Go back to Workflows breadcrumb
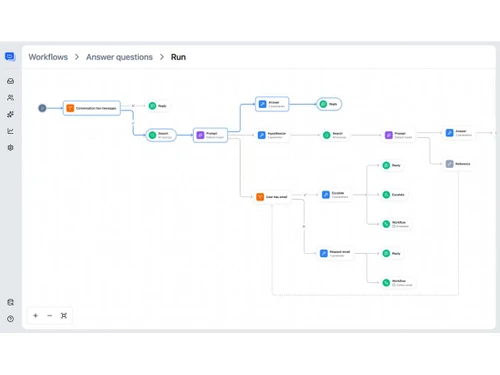Image resolution: width=500 pixels, height=375 pixels. 48,57
